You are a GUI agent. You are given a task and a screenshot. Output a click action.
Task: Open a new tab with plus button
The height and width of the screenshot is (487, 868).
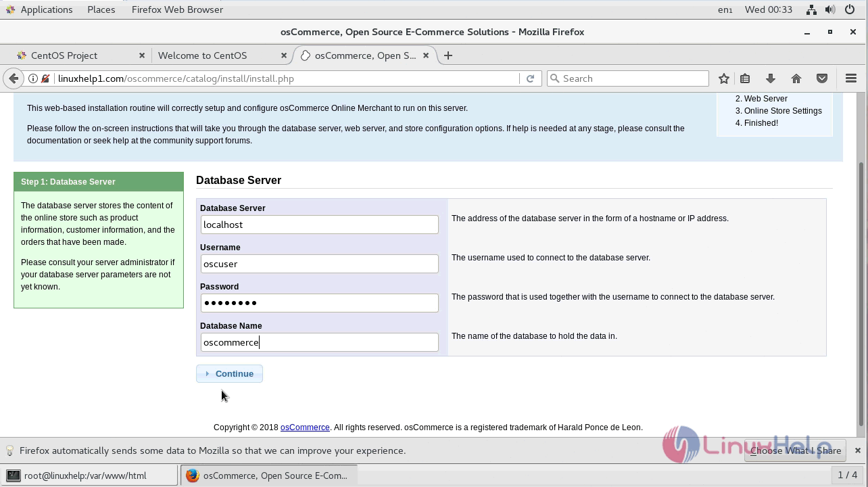[448, 55]
